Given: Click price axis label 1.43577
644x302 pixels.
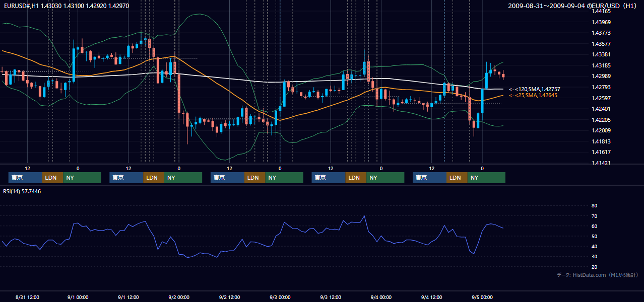Looking at the screenshot, I should (601, 44).
